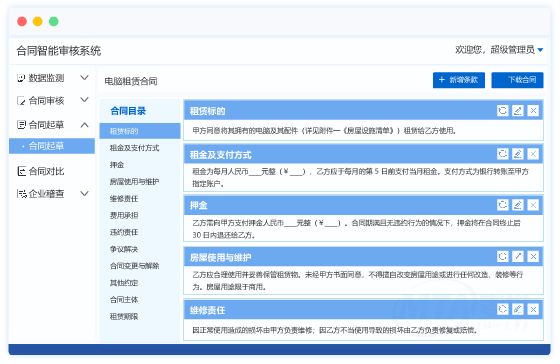
Task: Open 违约责任 in the catalog list
Action: (124, 232)
